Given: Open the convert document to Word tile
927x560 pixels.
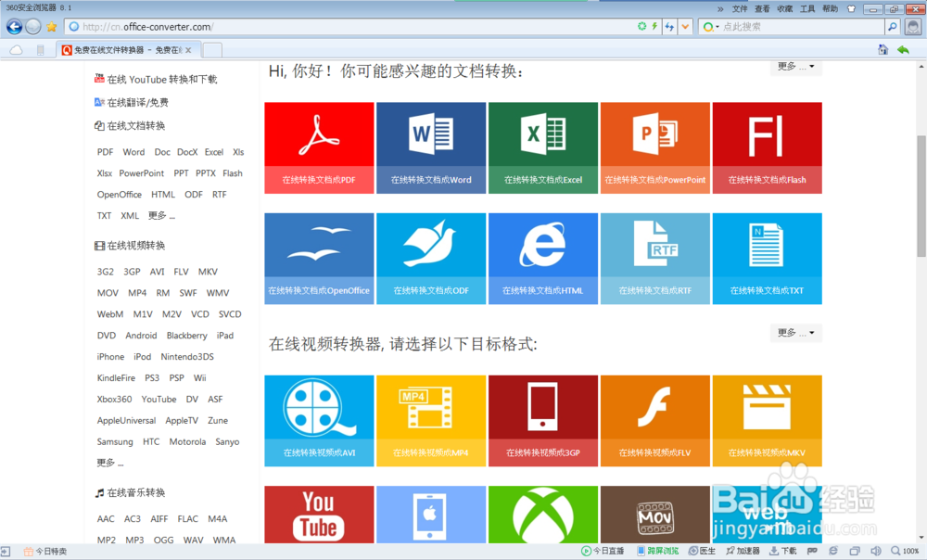Looking at the screenshot, I should [x=431, y=147].
